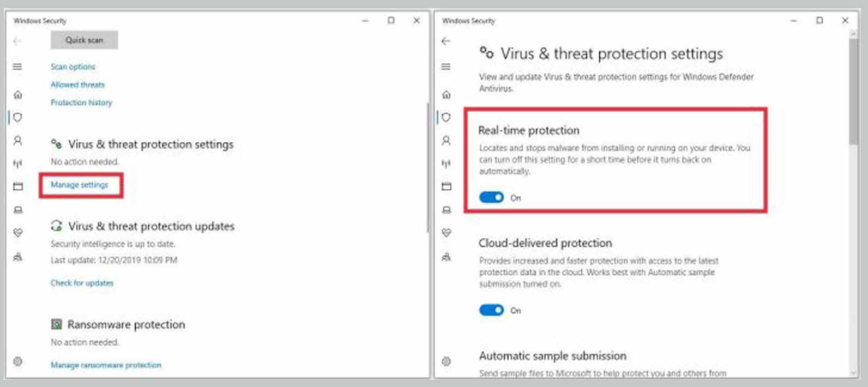Expand hamburger navigation menu in right window
The width and height of the screenshot is (868, 387).
point(446,66)
